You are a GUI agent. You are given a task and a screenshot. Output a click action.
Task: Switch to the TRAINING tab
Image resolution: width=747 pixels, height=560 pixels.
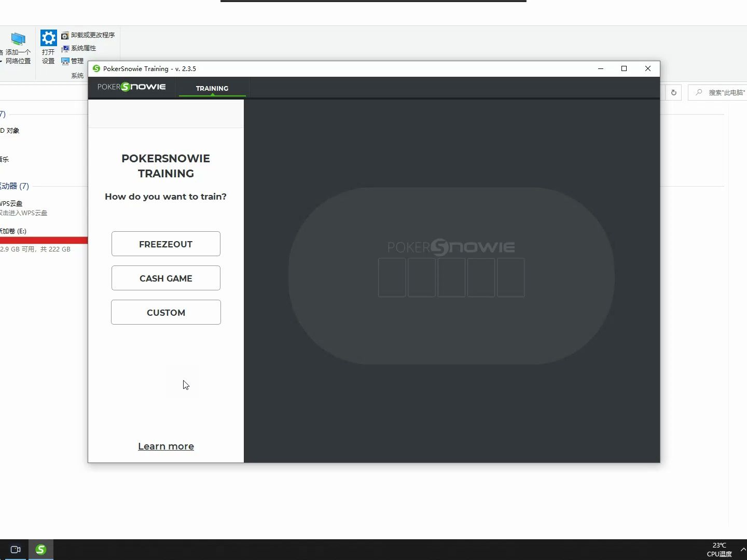click(x=212, y=88)
